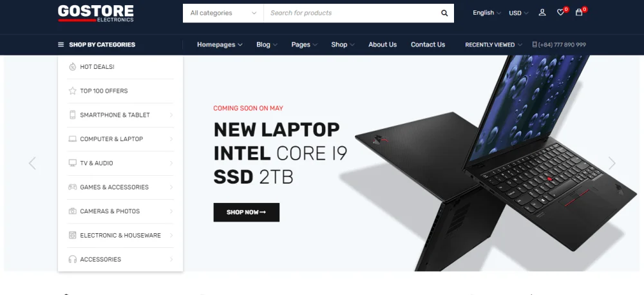
Task: Go to the Contact Us page
Action: click(x=428, y=45)
